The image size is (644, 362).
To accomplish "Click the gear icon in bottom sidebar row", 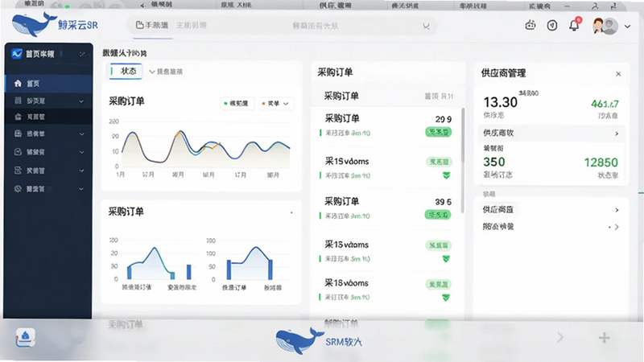I will tap(18, 189).
